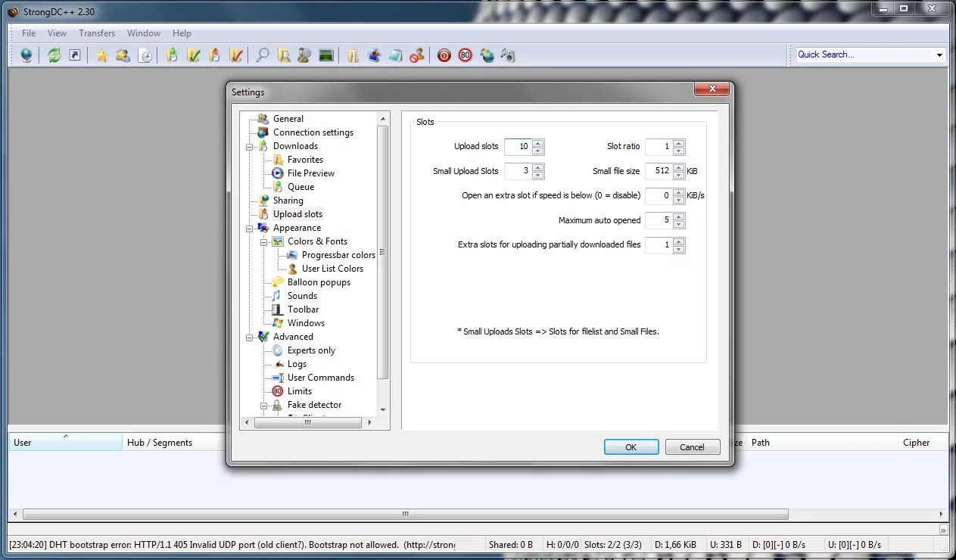Open Experts only settings page
This screenshot has height=560, width=956.
click(311, 350)
